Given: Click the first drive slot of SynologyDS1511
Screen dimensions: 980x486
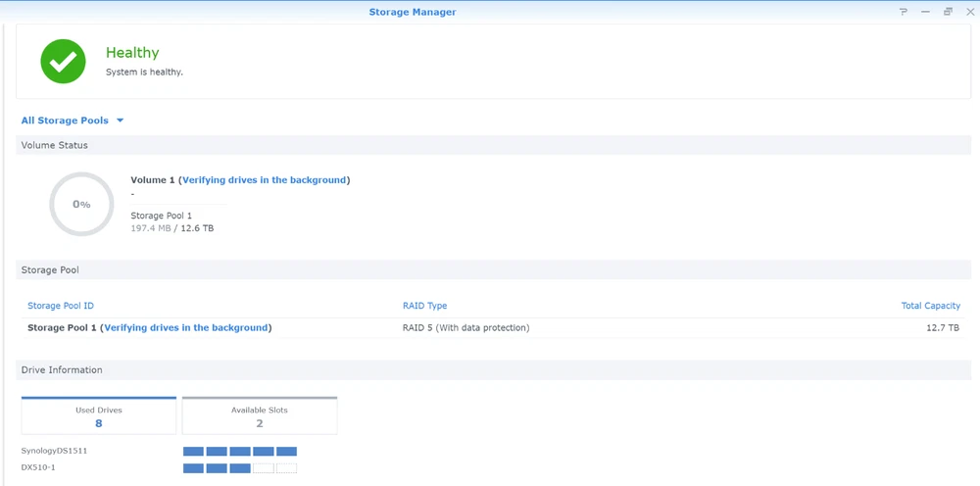Looking at the screenshot, I should (x=193, y=452).
